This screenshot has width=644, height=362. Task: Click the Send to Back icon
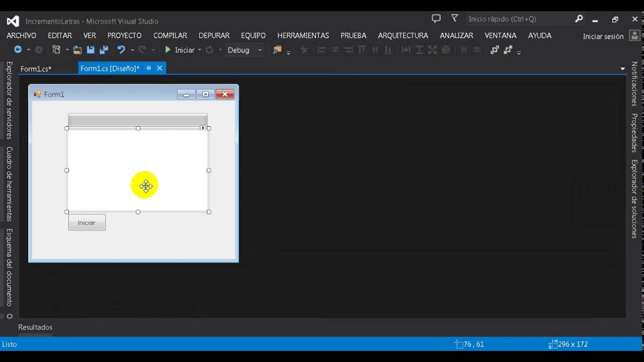tap(508, 50)
